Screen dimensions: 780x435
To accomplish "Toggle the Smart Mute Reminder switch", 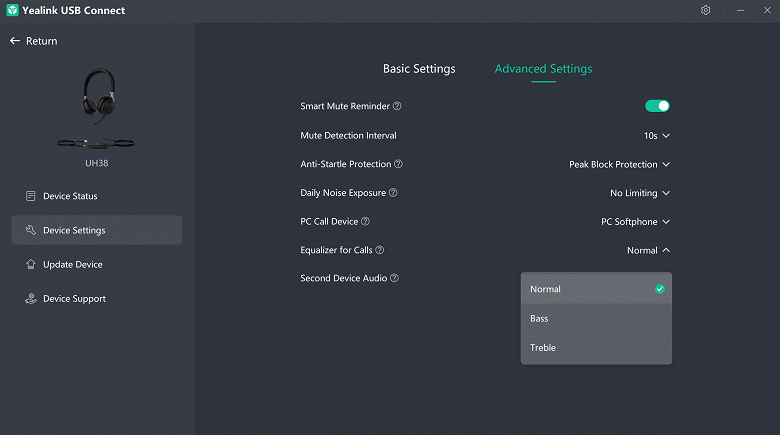I will click(657, 106).
